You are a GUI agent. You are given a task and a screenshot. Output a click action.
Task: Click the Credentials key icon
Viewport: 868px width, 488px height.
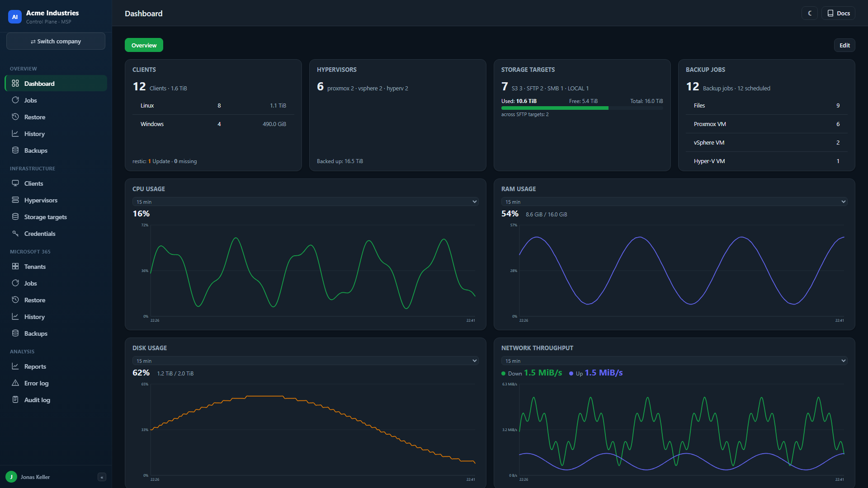[15, 234]
